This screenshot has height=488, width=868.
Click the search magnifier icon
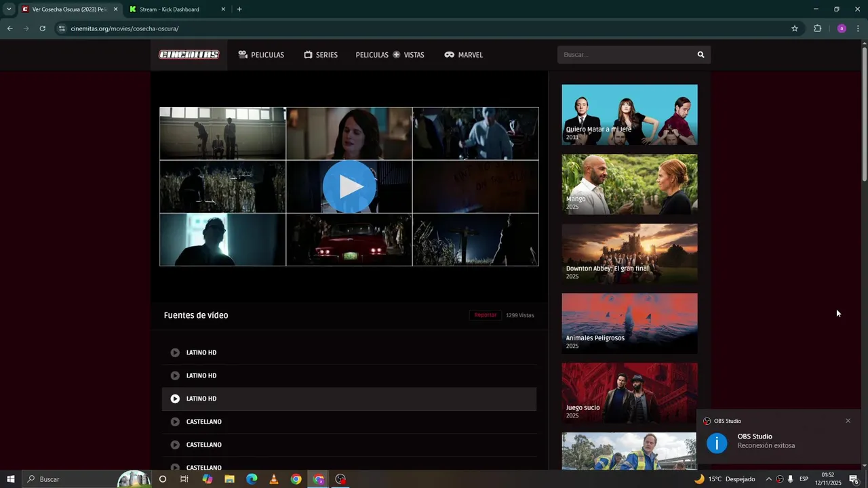pos(701,55)
